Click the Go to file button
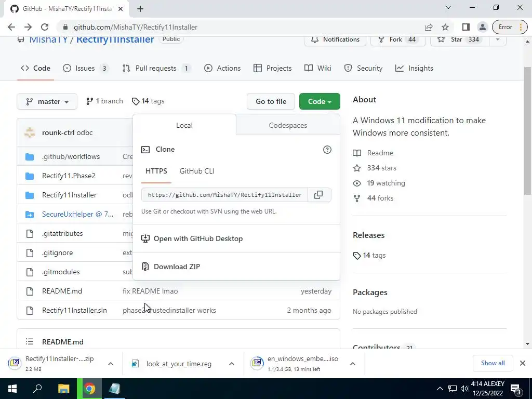This screenshot has width=532, height=399. pyautogui.click(x=271, y=101)
